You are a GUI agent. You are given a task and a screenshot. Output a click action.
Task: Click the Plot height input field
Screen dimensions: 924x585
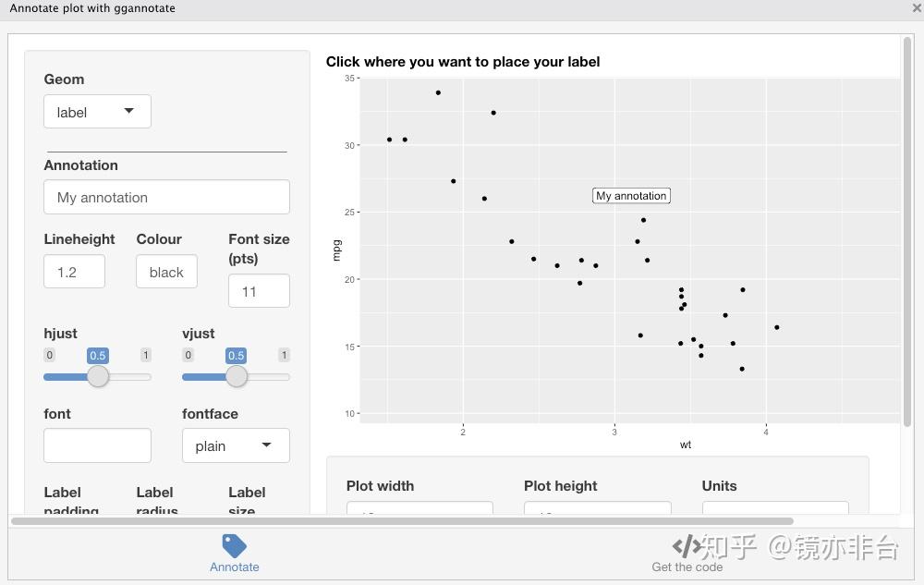[597, 508]
